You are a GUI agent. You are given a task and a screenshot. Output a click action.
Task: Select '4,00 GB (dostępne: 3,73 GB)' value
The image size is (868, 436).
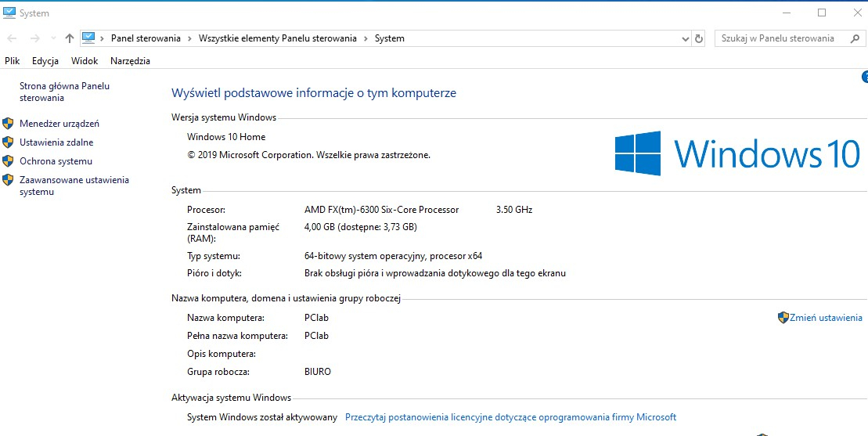pos(360,226)
